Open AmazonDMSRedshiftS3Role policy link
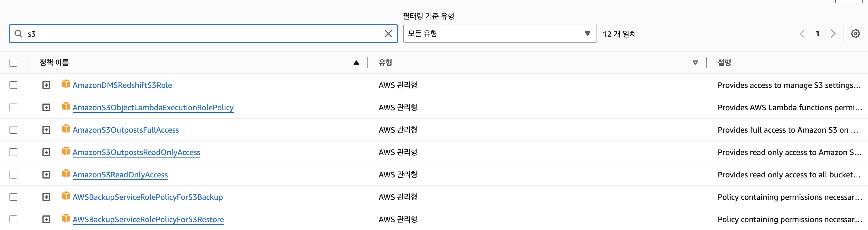Image resolution: width=868 pixels, height=230 pixels. pos(122,85)
